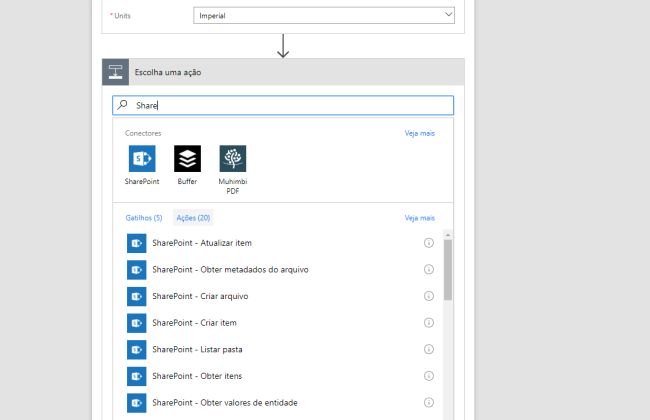Show info for Criar item action
Image resolution: width=650 pixels, height=420 pixels.
(429, 323)
